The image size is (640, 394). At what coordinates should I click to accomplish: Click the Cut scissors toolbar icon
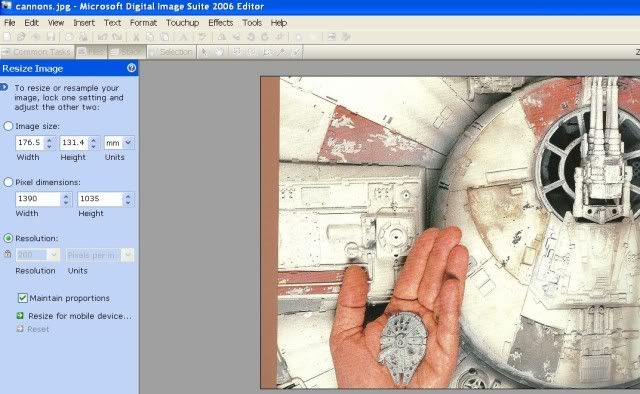[x=136, y=37]
